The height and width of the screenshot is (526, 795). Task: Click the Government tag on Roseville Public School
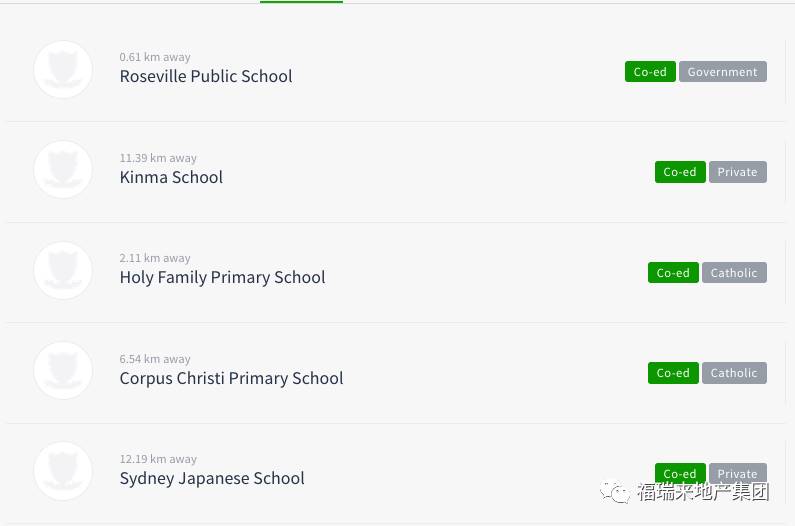[722, 72]
